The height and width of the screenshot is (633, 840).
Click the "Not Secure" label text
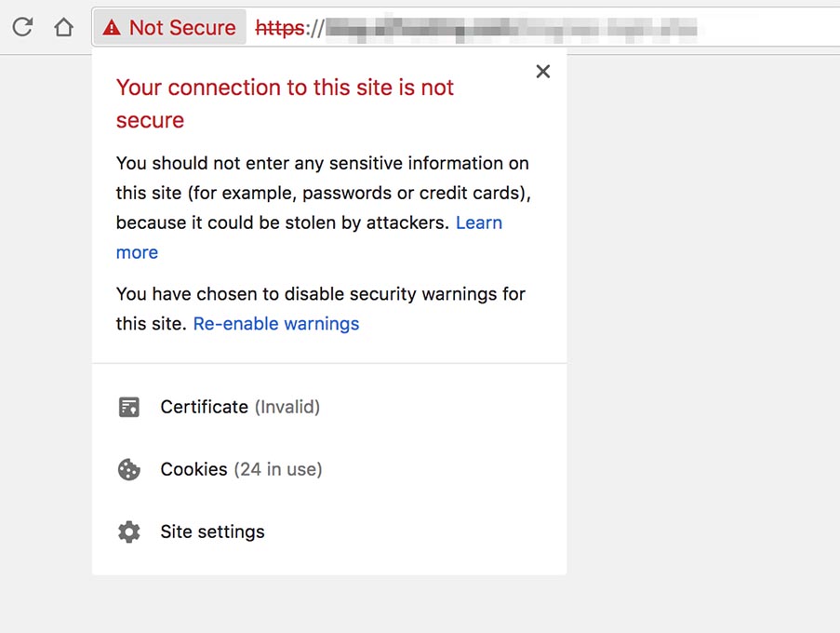[x=182, y=28]
